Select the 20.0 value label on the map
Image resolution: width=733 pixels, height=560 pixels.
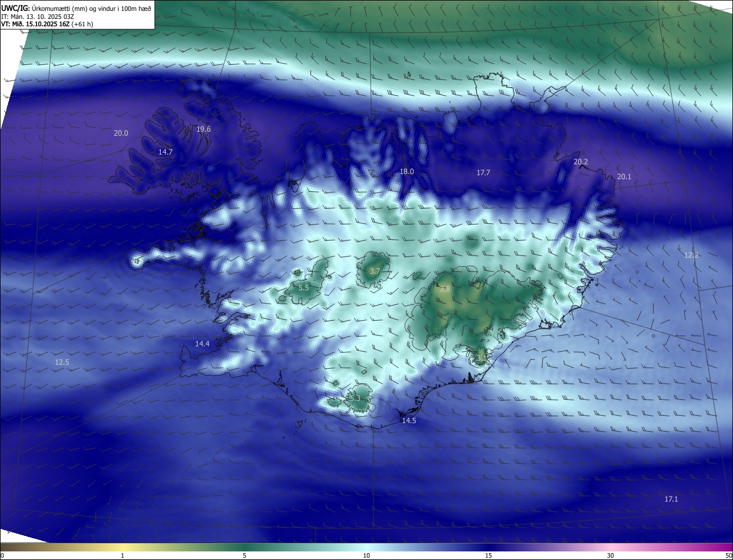[x=121, y=133]
